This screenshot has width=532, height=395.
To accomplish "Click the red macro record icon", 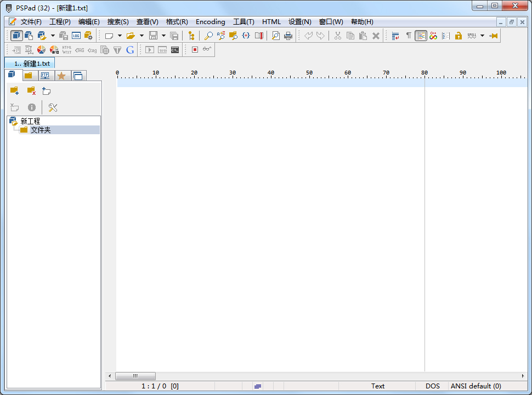I will [x=195, y=50].
